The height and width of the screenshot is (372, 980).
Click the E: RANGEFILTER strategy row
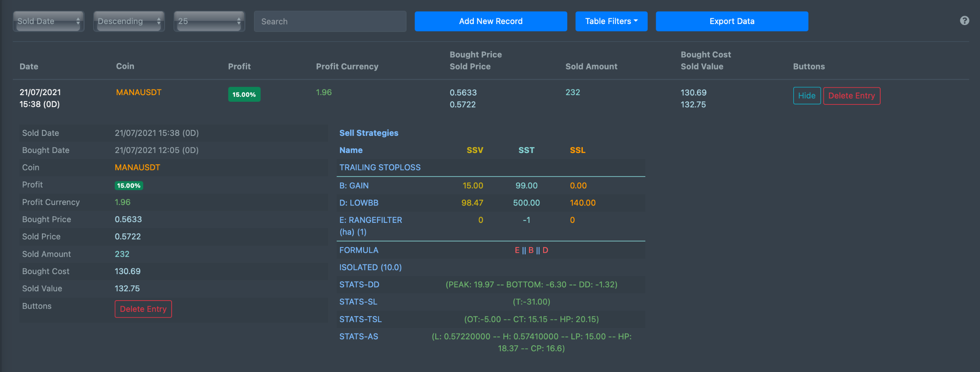(491, 226)
